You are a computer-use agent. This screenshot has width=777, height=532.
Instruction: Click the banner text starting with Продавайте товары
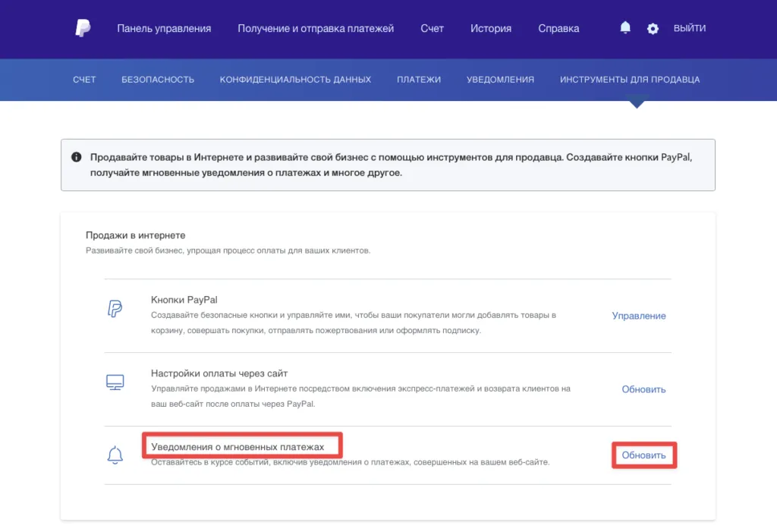(x=391, y=165)
